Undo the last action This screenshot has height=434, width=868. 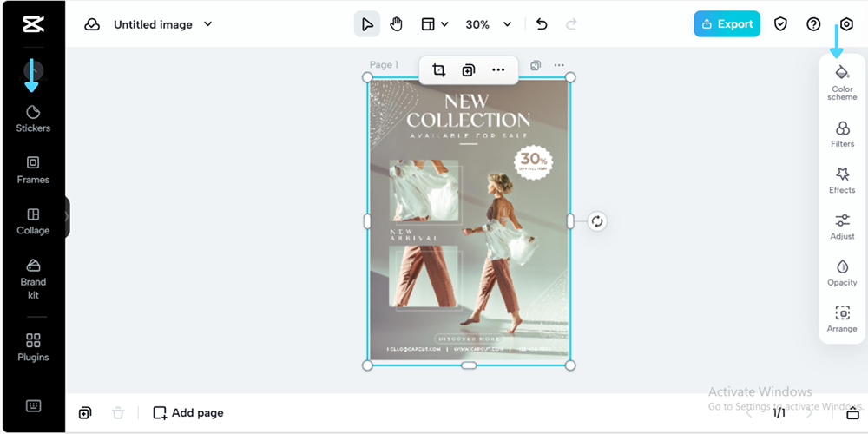click(x=542, y=24)
